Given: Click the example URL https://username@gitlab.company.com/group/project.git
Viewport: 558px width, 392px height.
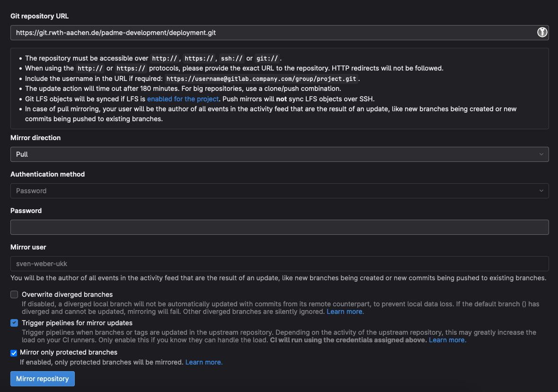Looking at the screenshot, I should pos(262,79).
